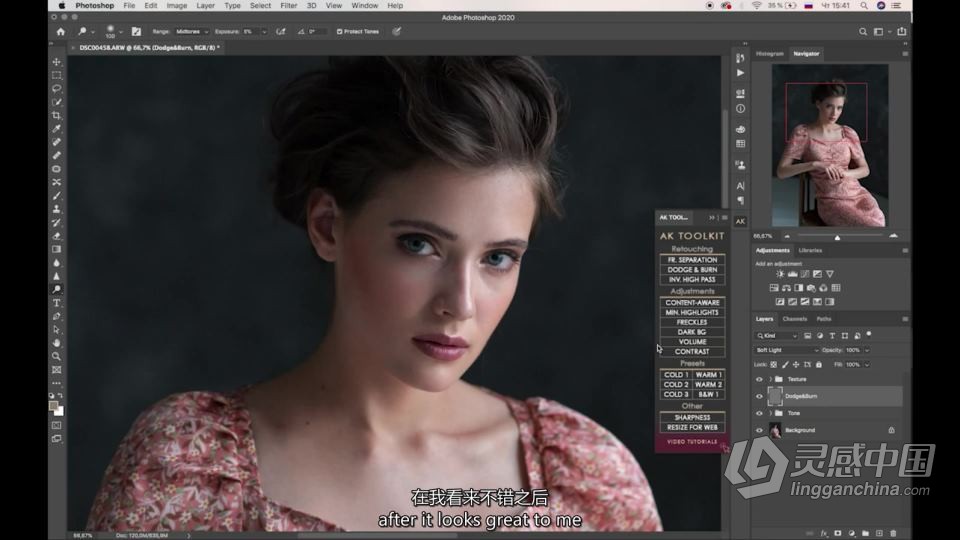Click the Share icon at top right
960x540 pixels.
(902, 32)
